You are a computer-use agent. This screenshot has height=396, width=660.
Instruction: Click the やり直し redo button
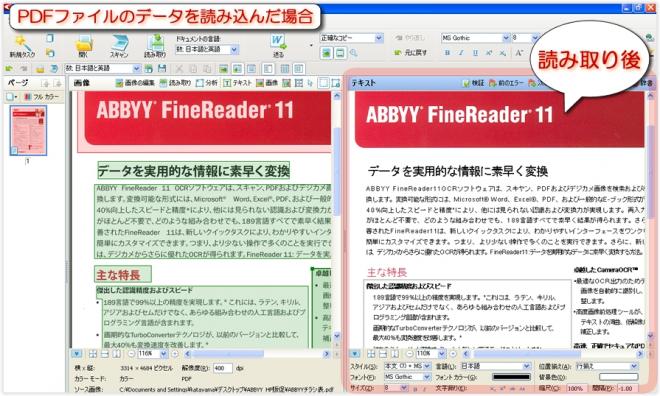pos(410,38)
